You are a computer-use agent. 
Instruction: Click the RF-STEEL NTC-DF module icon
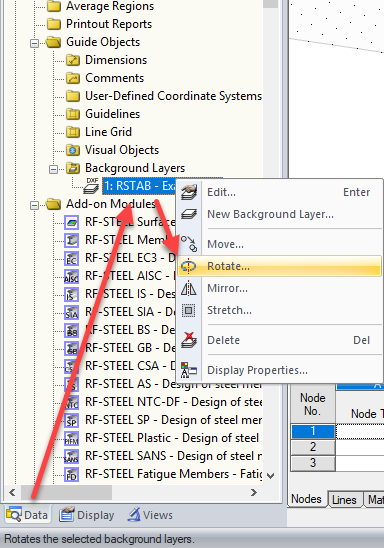(x=72, y=402)
